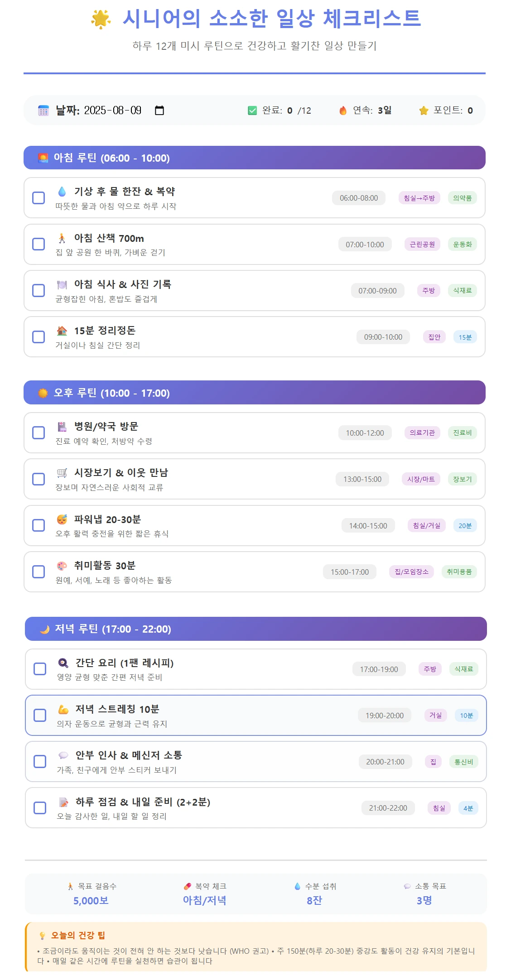Click the hospital icon beside 병원/약국 방문
Screen dimensions: 506x980
[x=62, y=427]
